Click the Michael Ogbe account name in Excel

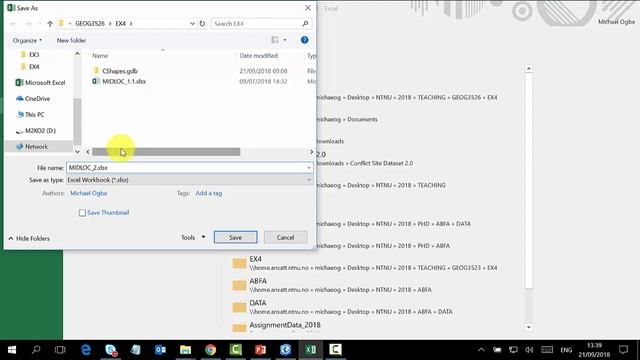point(616,22)
